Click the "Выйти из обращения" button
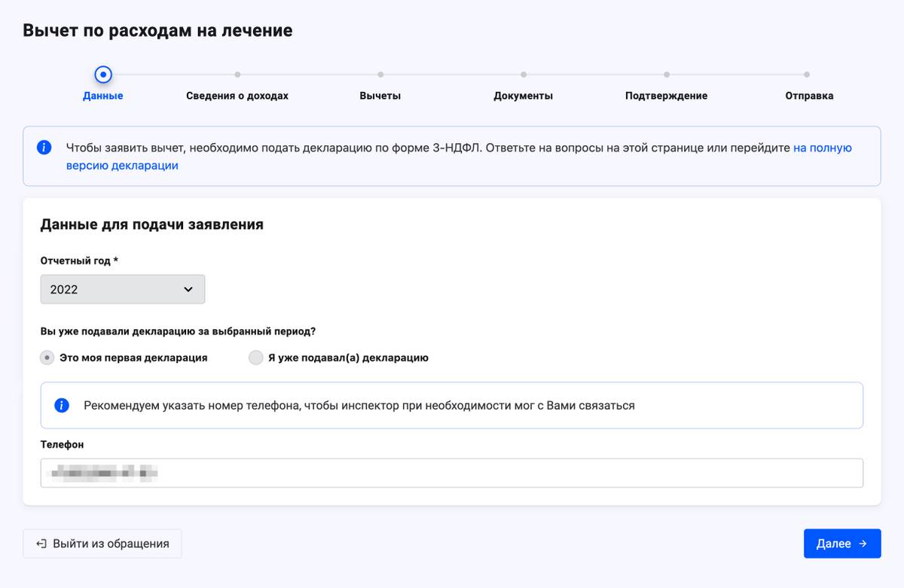The image size is (904, 588). tap(102, 544)
